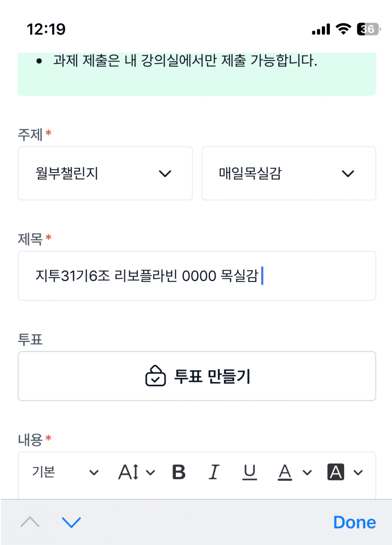
Task: Toggle bold formatting in the content toolbar
Action: pyautogui.click(x=179, y=472)
